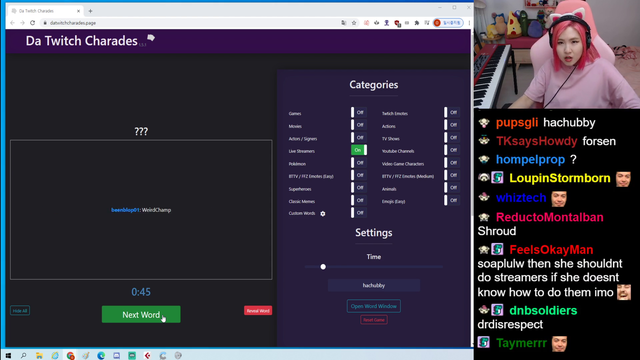The image size is (640, 360).
Task: Click hompelprop username in stream chat
Action: pos(530,160)
